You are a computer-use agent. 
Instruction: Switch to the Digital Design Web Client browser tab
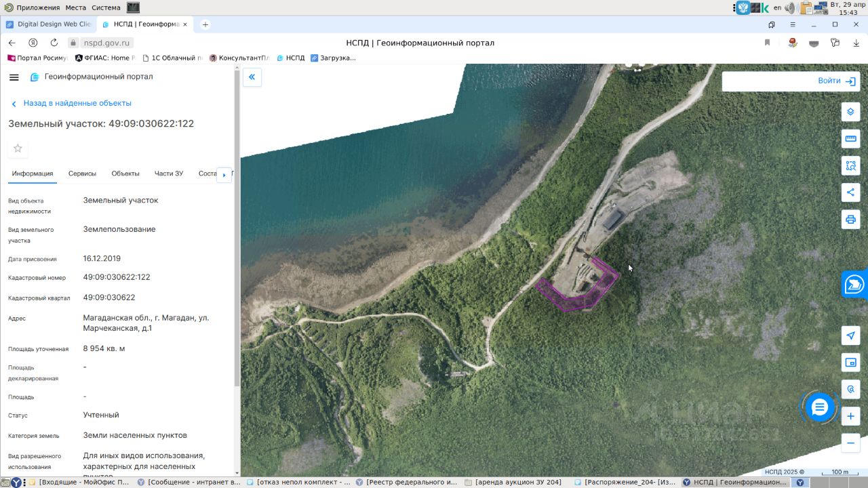pyautogui.click(x=49, y=24)
